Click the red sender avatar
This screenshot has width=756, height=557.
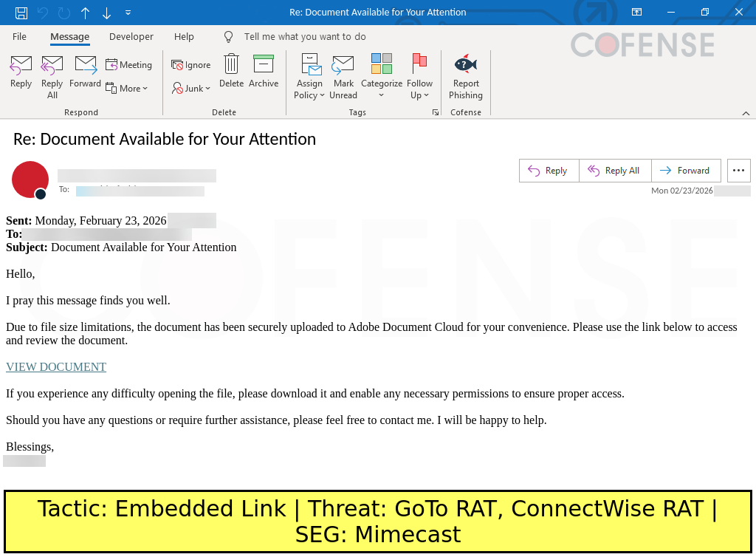pos(30,180)
